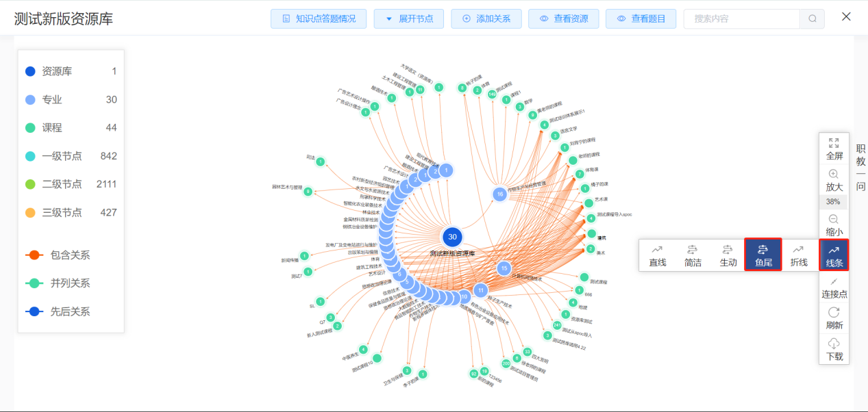This screenshot has width=868, height=412.
Task: Click the 查看资源 button
Action: (x=564, y=18)
